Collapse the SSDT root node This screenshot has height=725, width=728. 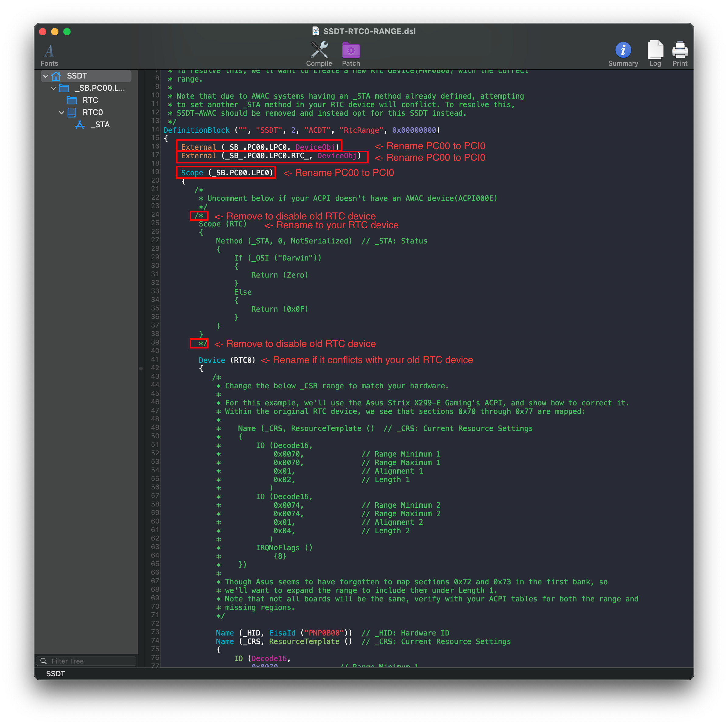46,76
